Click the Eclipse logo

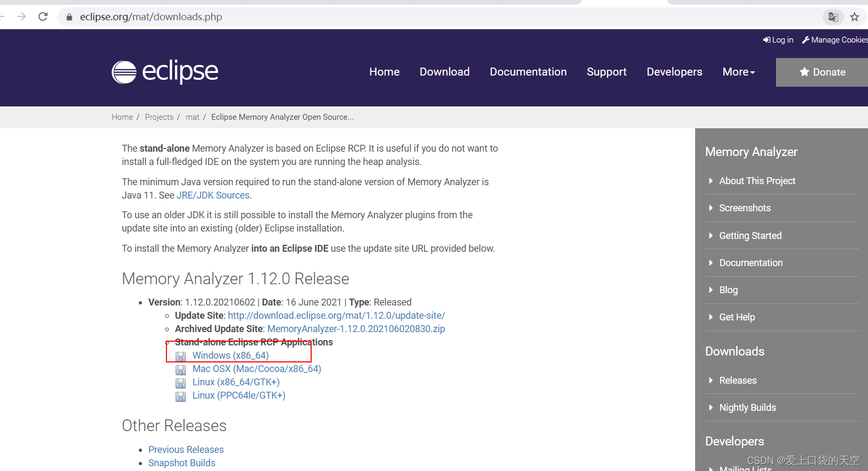tap(165, 72)
